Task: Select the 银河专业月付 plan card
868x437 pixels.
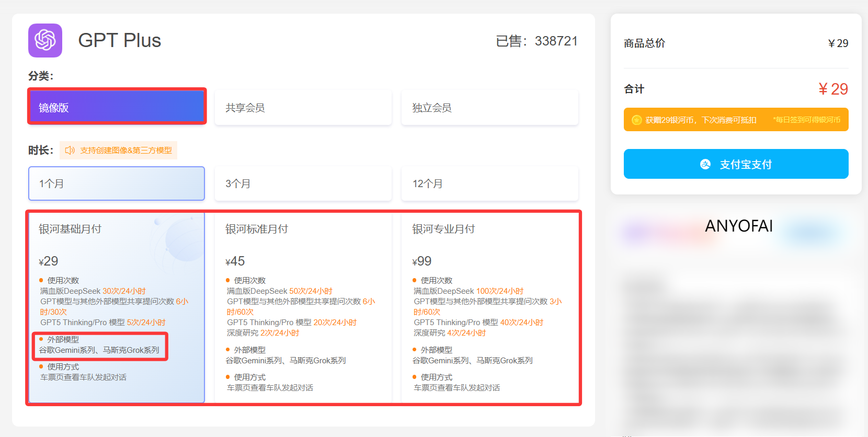Action: click(490, 307)
